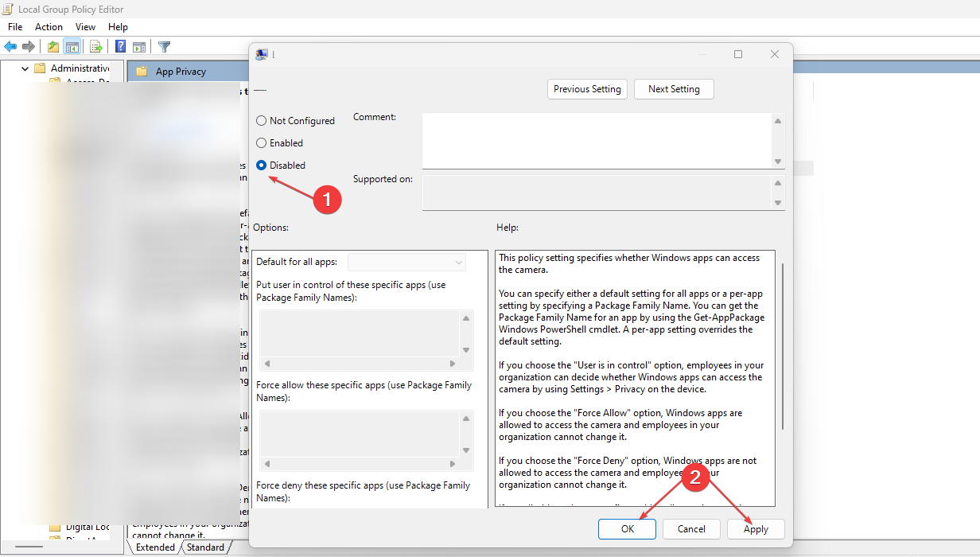This screenshot has width=980, height=557.
Task: Click the policy dialog title bar icon
Action: 261,54
